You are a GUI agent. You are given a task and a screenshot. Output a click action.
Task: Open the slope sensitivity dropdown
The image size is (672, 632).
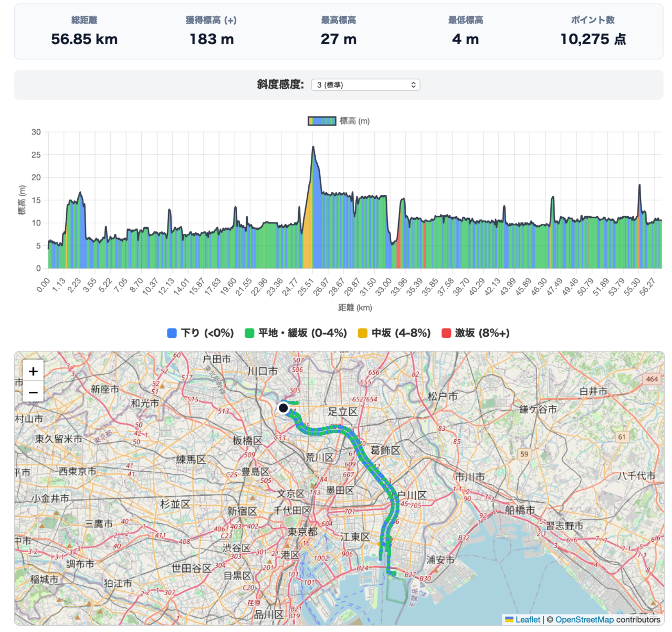click(365, 85)
